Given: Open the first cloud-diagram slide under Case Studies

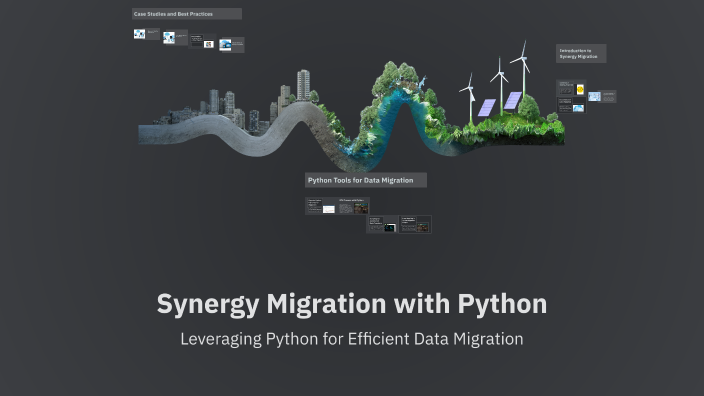Looking at the screenshot, I should 146,34.
